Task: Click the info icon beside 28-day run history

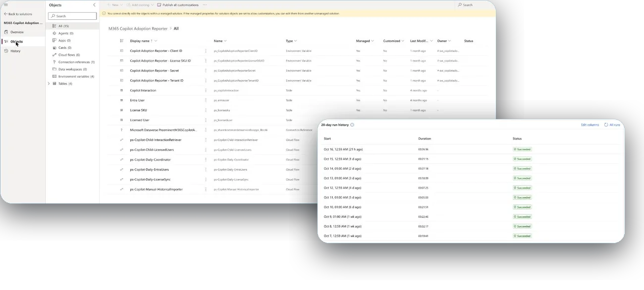Action: click(352, 125)
